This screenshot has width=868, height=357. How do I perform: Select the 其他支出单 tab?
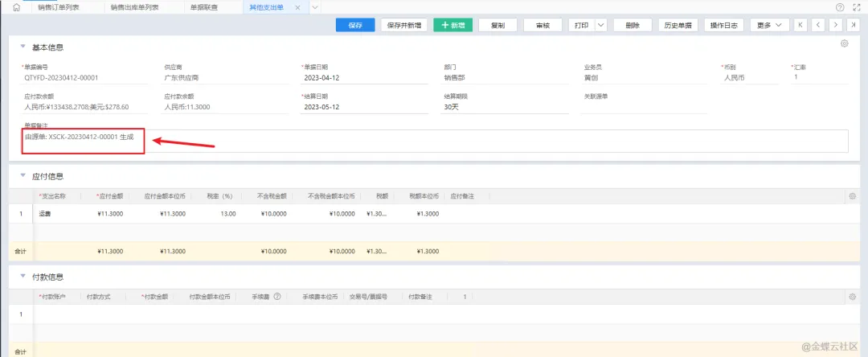coord(266,8)
